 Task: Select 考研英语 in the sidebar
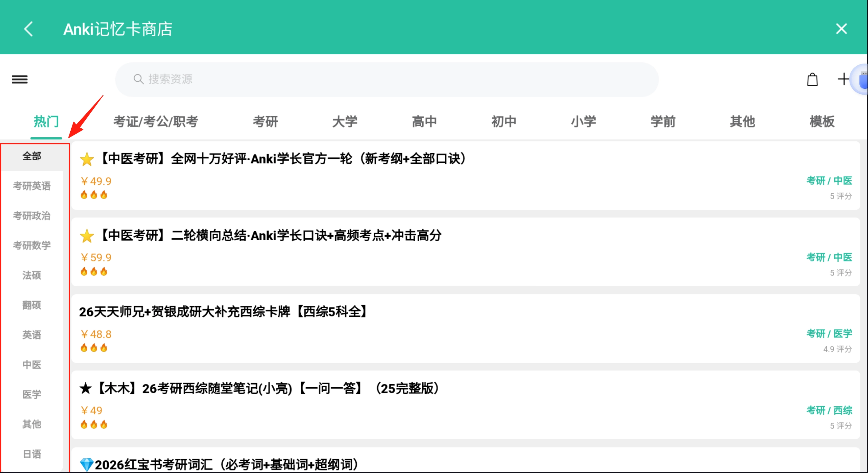click(32, 186)
